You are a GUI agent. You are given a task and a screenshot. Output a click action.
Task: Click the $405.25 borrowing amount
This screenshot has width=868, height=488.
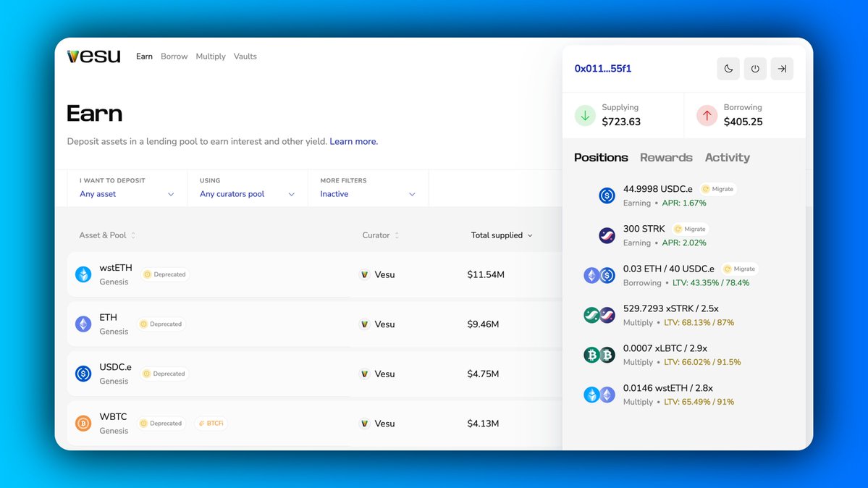click(x=743, y=122)
